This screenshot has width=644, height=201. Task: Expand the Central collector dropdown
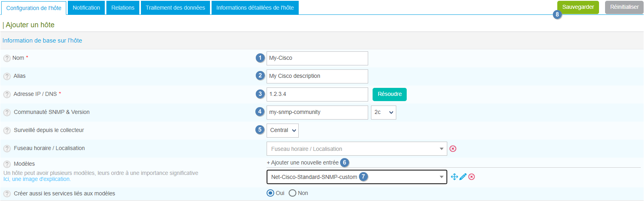click(x=283, y=130)
